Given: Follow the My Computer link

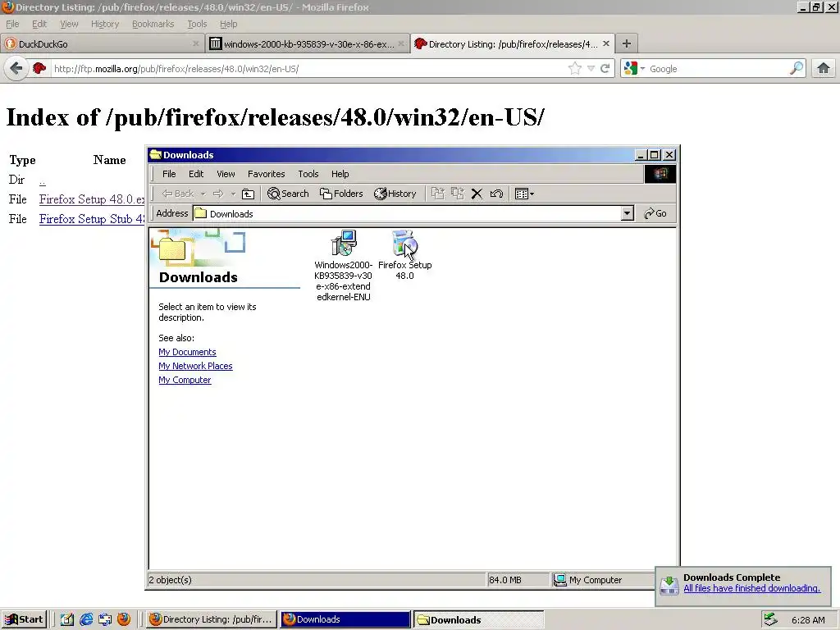Looking at the screenshot, I should click(185, 380).
